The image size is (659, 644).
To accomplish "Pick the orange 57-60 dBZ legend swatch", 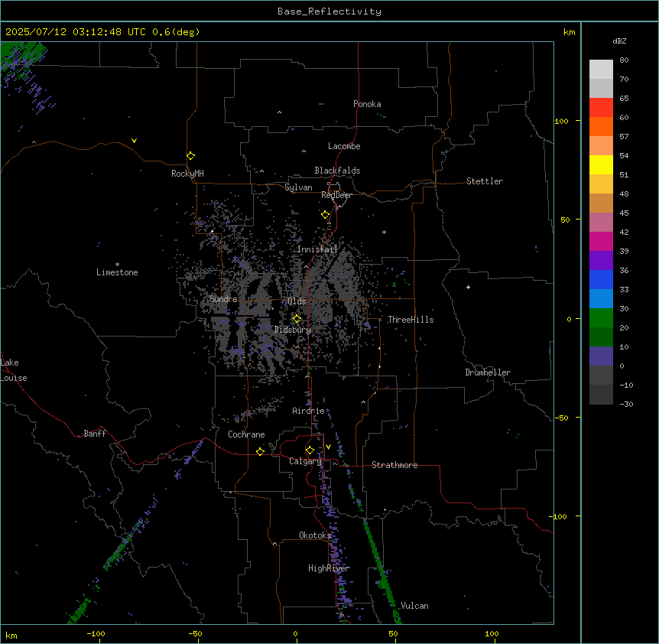I will point(601,126).
